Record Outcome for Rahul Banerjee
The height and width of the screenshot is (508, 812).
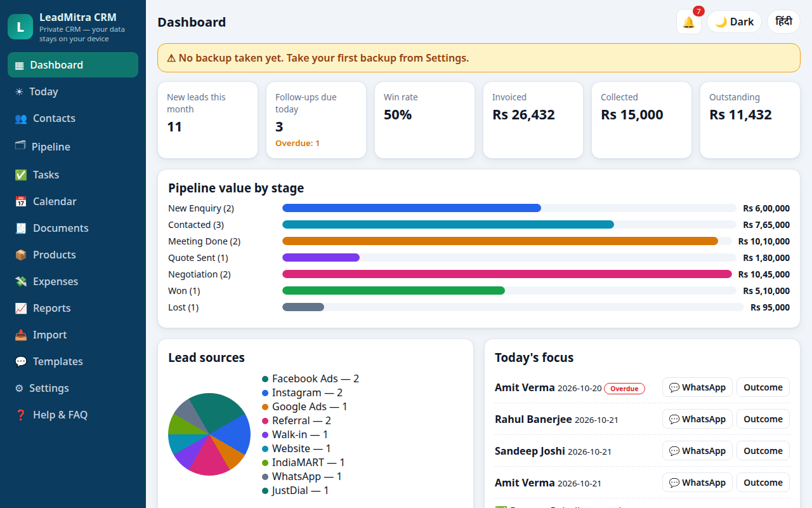tap(763, 419)
